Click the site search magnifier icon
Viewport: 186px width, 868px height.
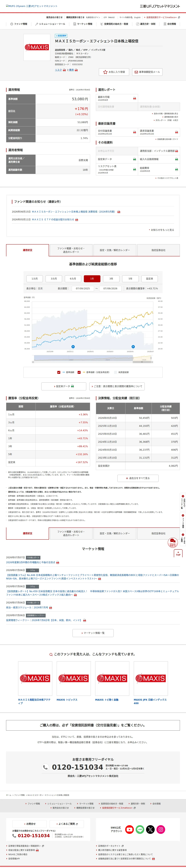(x=132, y=17)
